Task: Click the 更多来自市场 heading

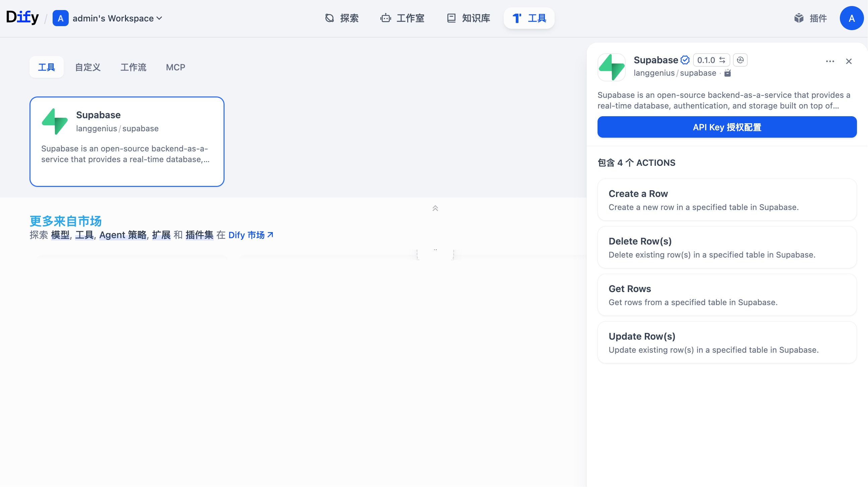Action: [x=66, y=221]
